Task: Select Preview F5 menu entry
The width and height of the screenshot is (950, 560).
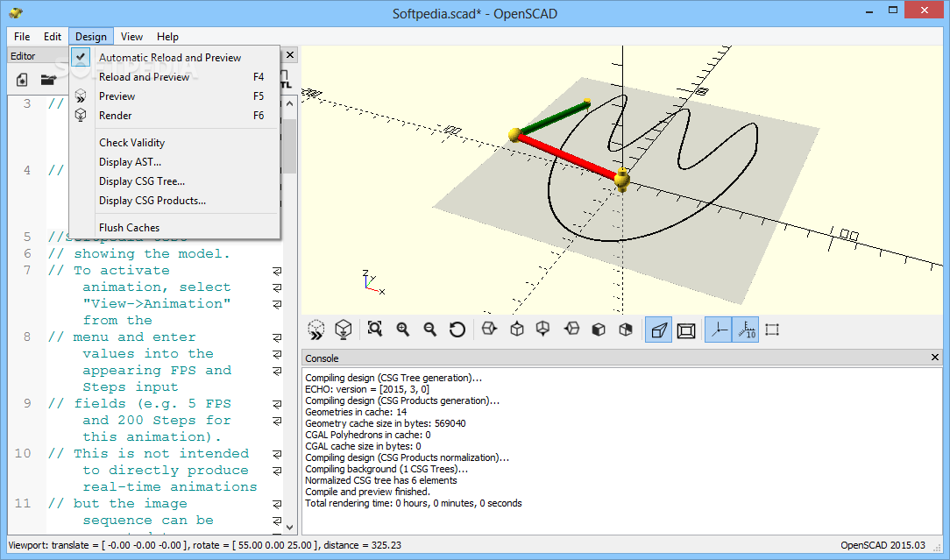Action: 175,96
